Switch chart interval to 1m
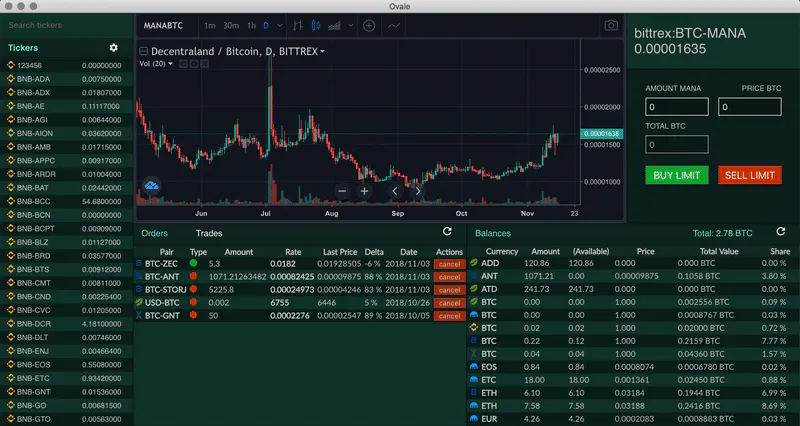 point(210,26)
